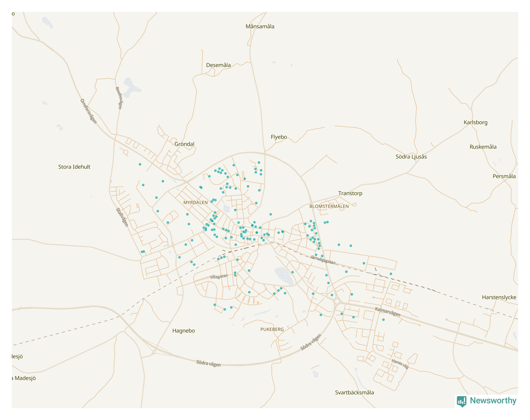Screen dimensions: 530x420
Task: Click the Kalmarvägen road label
Action: coord(388,312)
